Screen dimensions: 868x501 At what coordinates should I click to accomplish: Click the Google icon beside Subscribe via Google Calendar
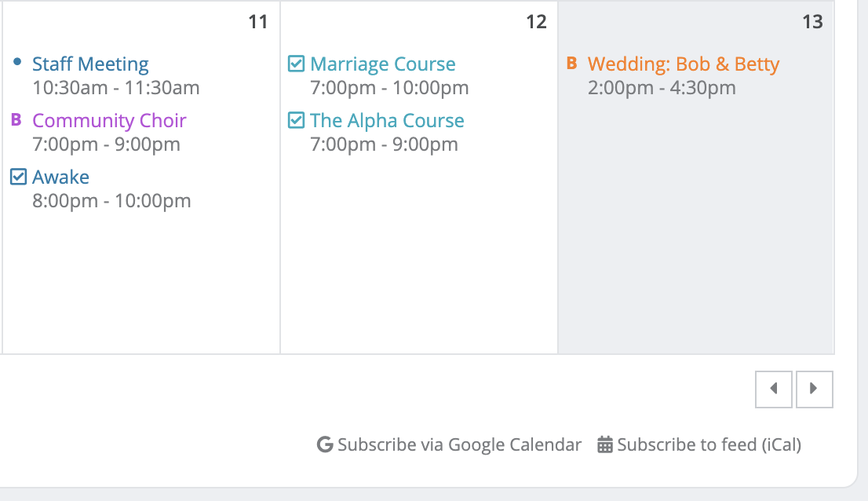point(325,445)
